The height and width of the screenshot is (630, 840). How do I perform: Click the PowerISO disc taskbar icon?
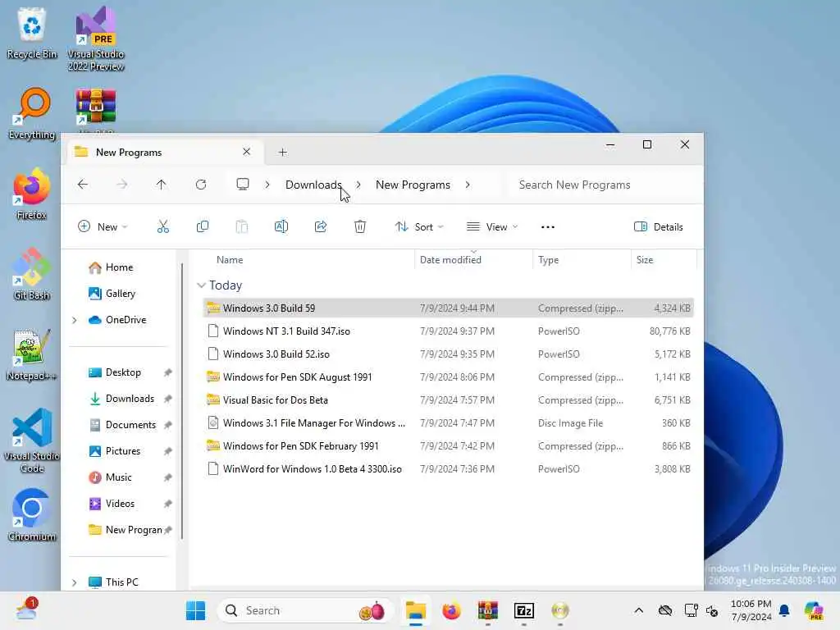point(559,610)
